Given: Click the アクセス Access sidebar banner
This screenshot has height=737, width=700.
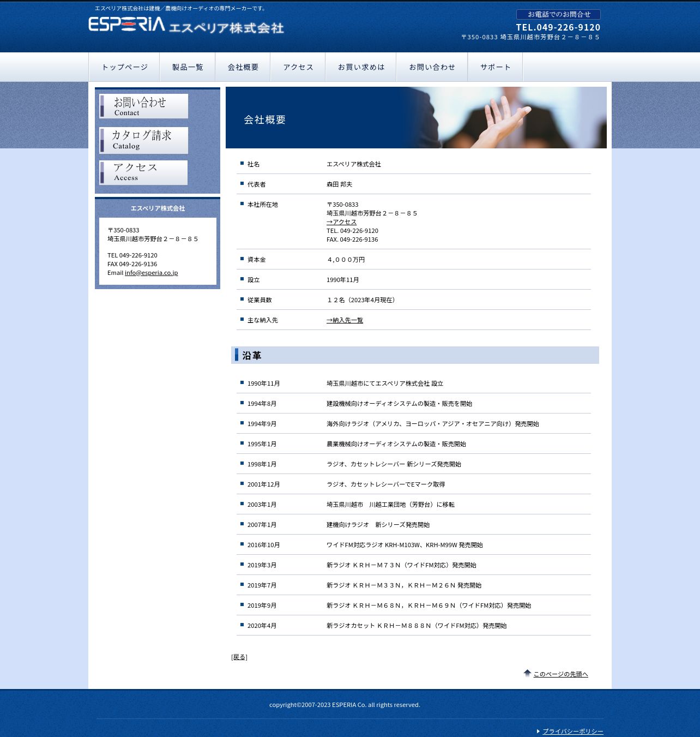Looking at the screenshot, I should [x=144, y=172].
